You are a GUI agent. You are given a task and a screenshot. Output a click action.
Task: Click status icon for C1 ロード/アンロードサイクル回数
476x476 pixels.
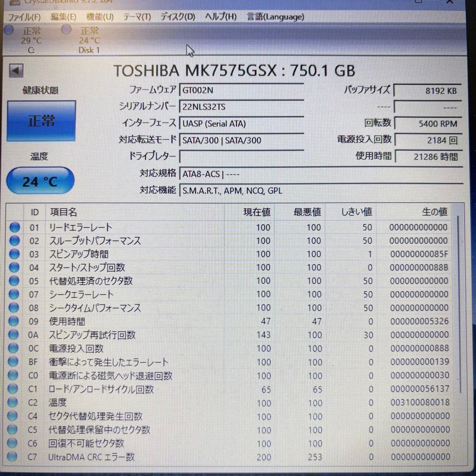(x=13, y=389)
